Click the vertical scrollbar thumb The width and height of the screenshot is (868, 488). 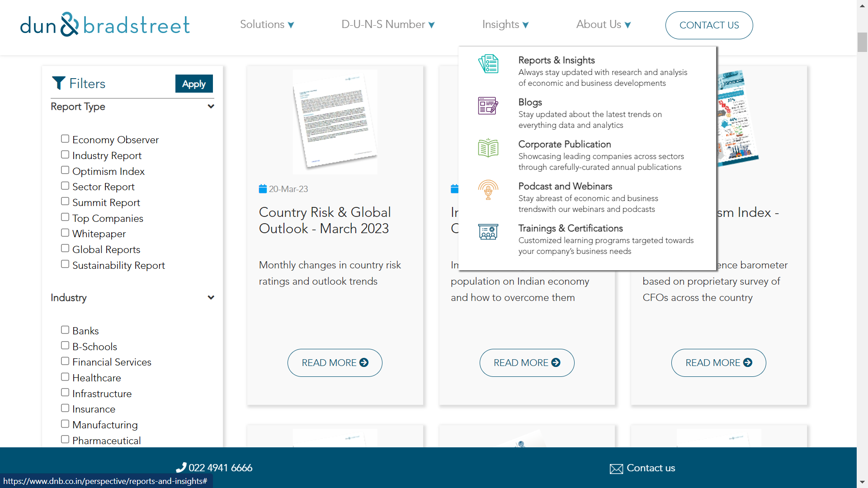pos(862,42)
